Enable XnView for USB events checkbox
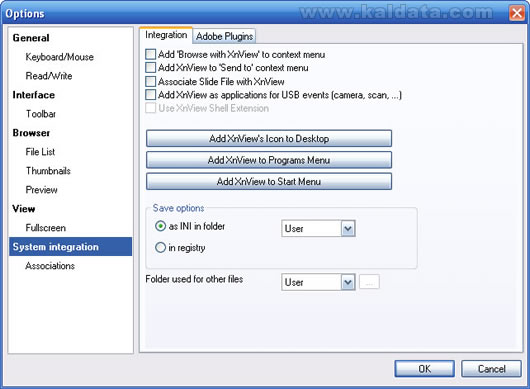The image size is (530, 389). pos(150,95)
